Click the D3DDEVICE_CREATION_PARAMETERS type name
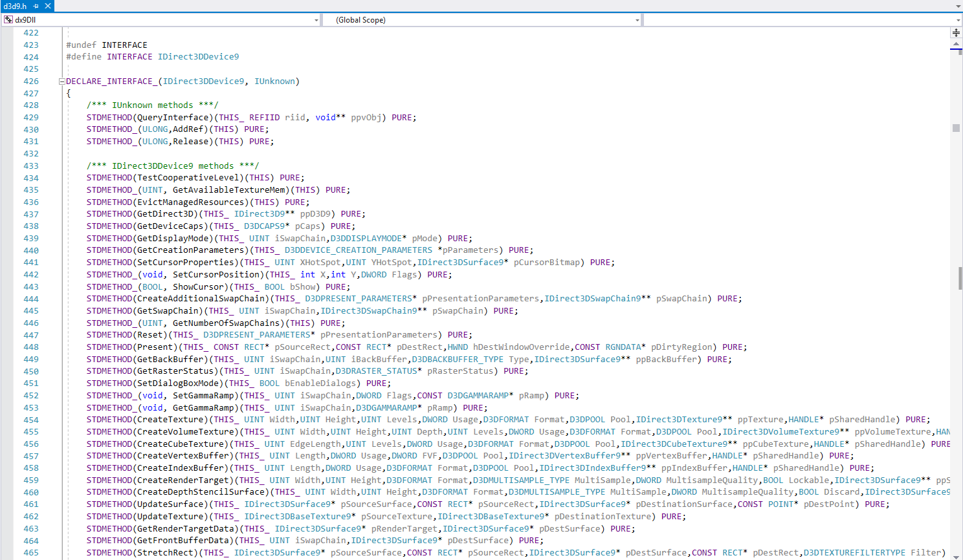963x560 pixels. 359,250
